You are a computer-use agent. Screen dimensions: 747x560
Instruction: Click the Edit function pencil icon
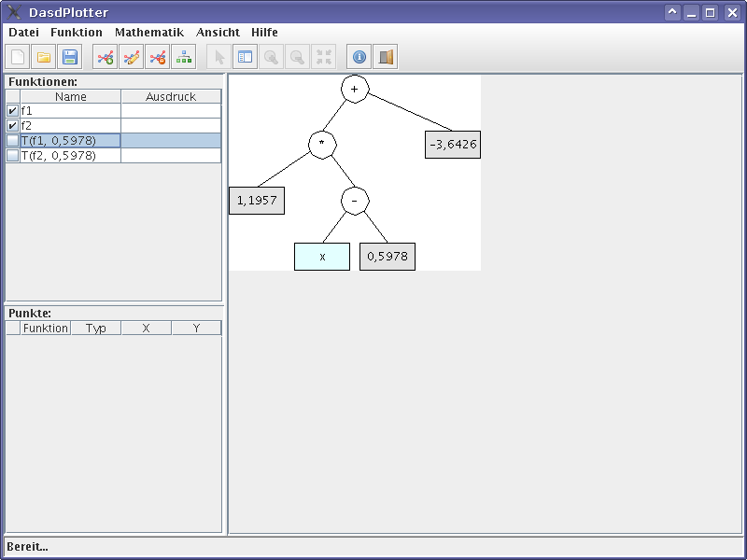(132, 57)
